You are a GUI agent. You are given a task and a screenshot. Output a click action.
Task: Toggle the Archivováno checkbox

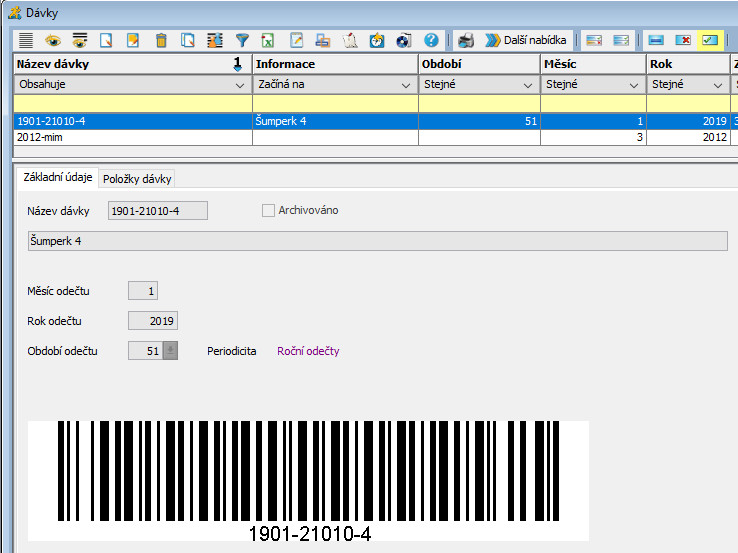(x=268, y=210)
